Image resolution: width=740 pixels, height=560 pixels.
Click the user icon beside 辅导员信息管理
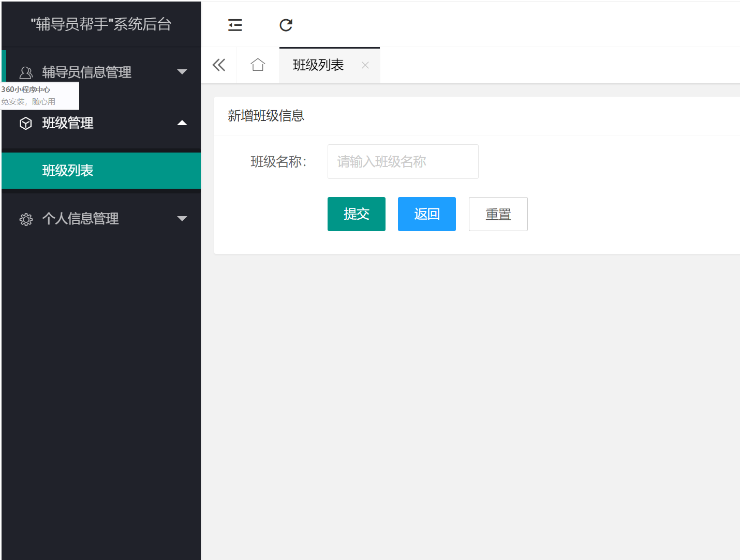tap(26, 72)
